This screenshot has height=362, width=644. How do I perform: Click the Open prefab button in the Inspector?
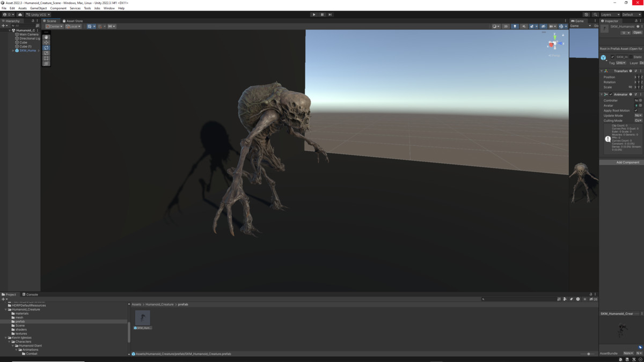(x=637, y=32)
